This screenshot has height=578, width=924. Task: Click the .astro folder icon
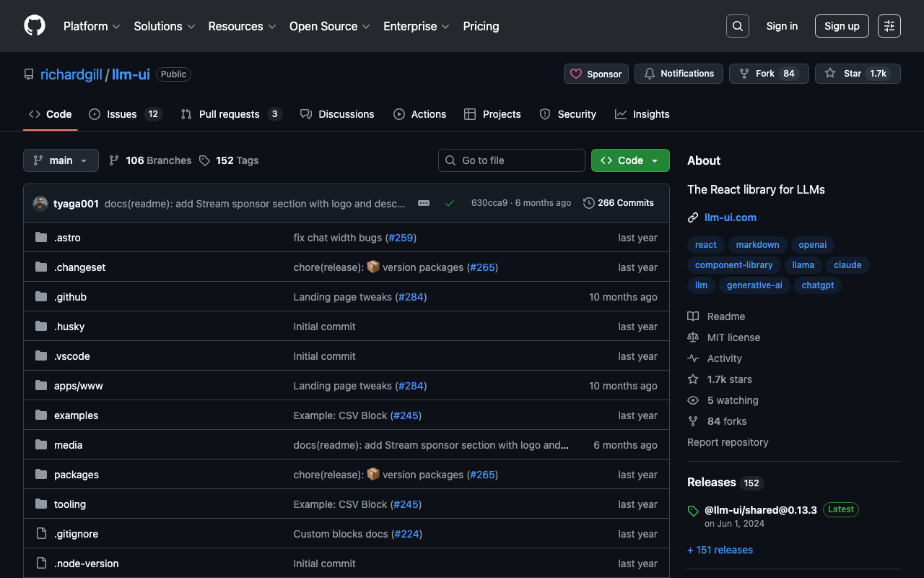[41, 238]
